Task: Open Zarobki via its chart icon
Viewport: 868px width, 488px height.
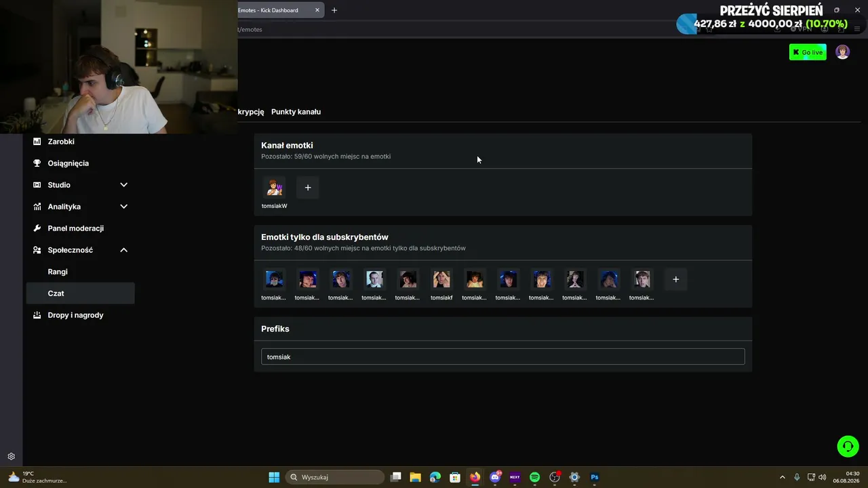Action: pyautogui.click(x=37, y=142)
